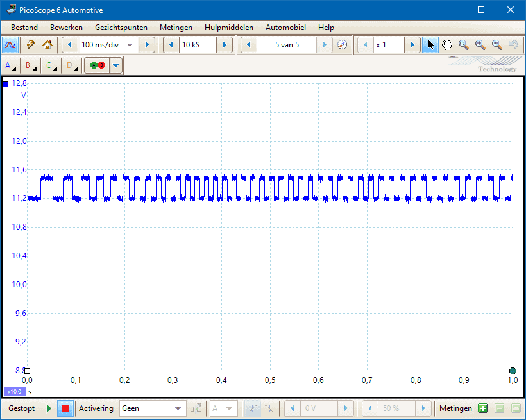This screenshot has height=420, width=526.
Task: Open the buffer navigator compass icon
Action: point(343,45)
